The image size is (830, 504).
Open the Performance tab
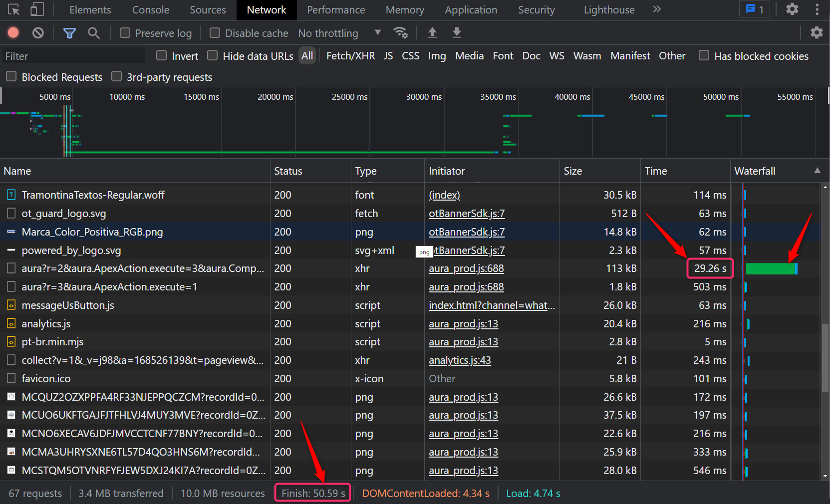(x=336, y=10)
